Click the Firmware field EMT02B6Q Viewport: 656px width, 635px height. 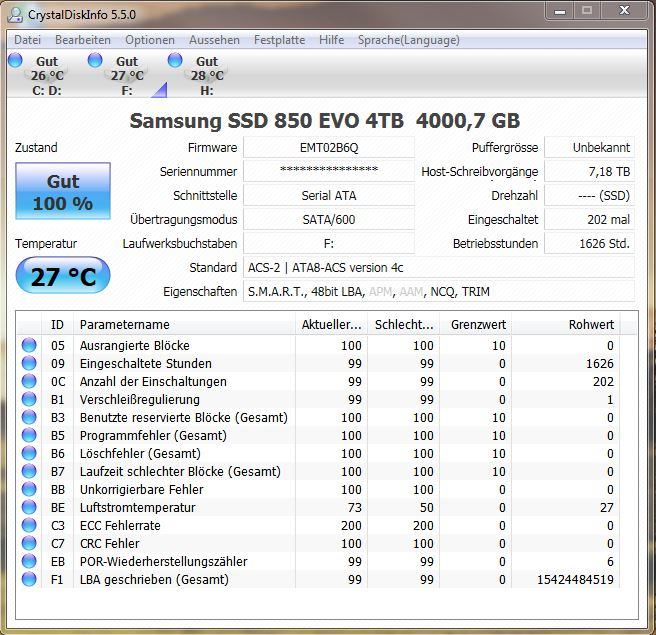[x=329, y=147]
